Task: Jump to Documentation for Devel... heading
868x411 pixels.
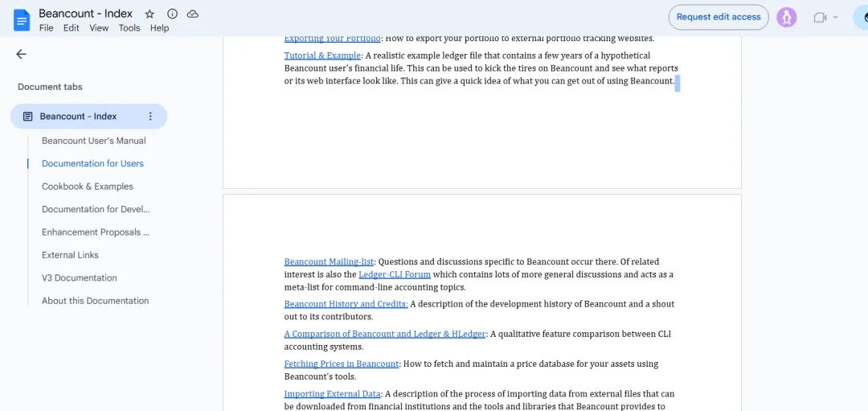Action: tap(96, 209)
